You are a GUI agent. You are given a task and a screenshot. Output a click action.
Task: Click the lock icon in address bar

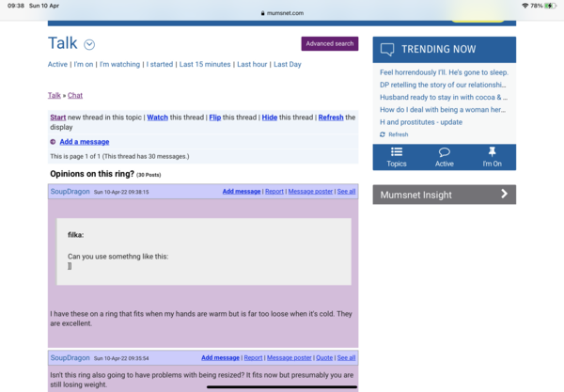(262, 13)
